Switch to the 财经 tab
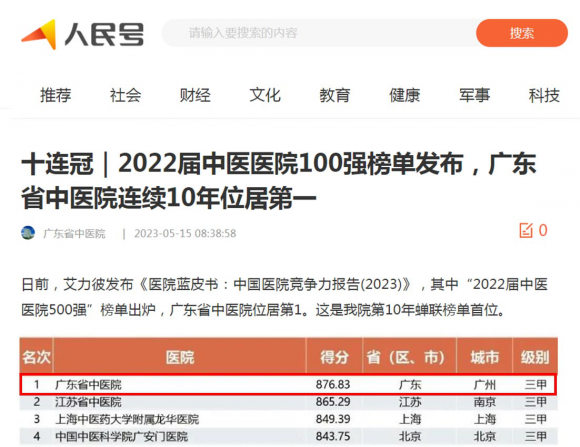The height and width of the screenshot is (447, 580). 195,95
